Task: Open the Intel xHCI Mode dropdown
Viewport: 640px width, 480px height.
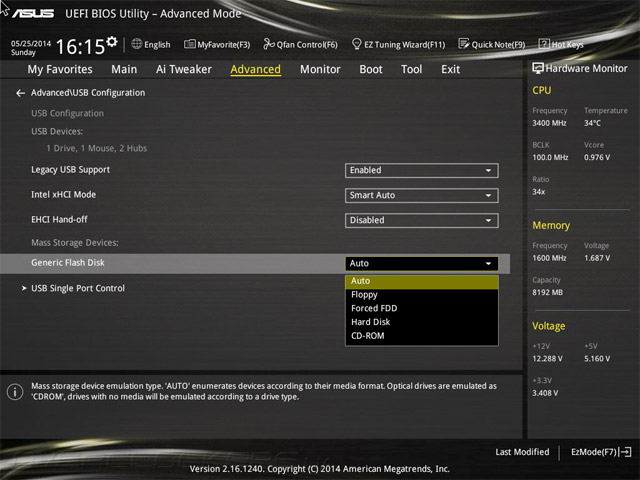Action: point(422,196)
